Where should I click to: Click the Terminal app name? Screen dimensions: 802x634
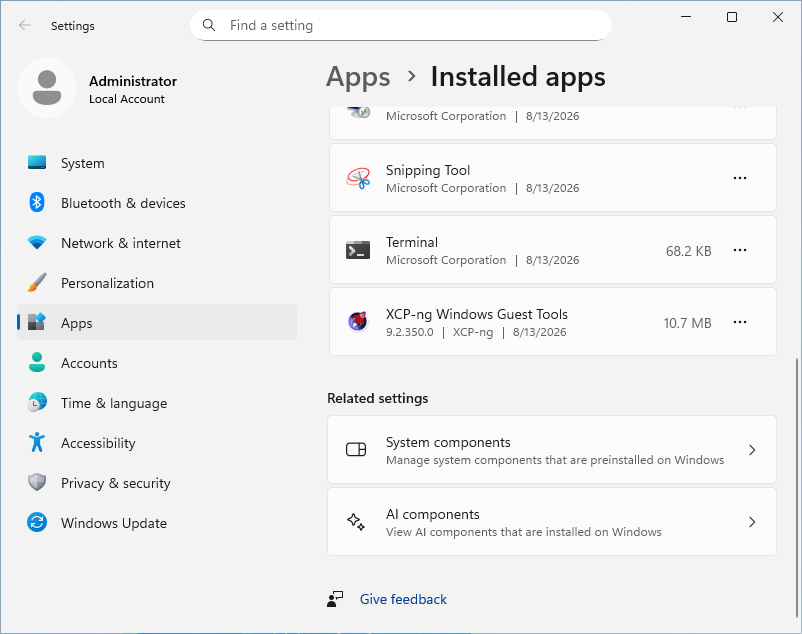click(x=412, y=242)
